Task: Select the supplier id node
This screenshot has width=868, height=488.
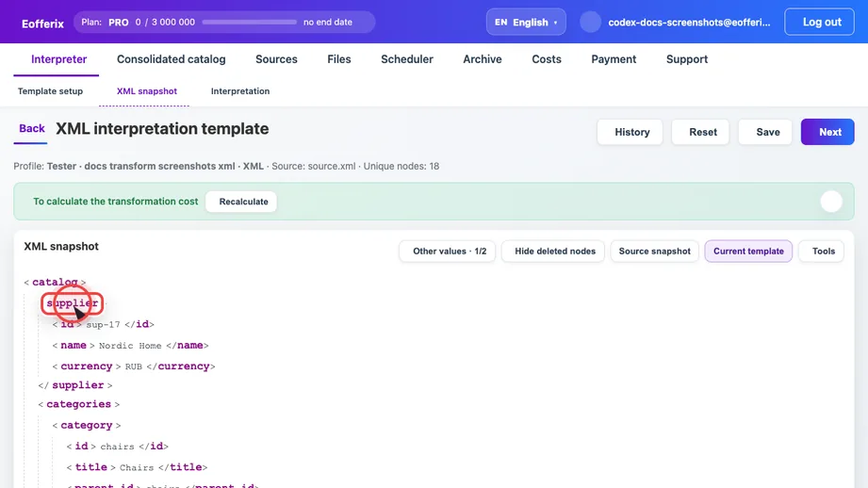Action: tap(67, 324)
